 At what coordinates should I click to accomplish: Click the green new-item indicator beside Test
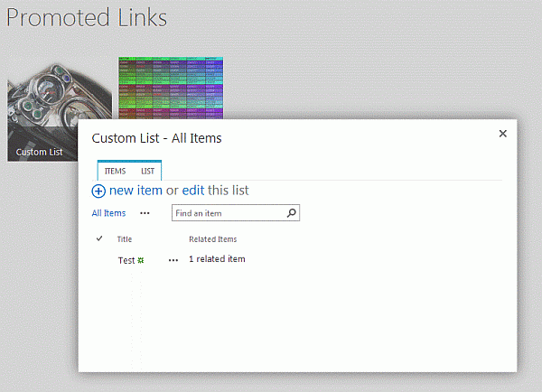coord(140,260)
